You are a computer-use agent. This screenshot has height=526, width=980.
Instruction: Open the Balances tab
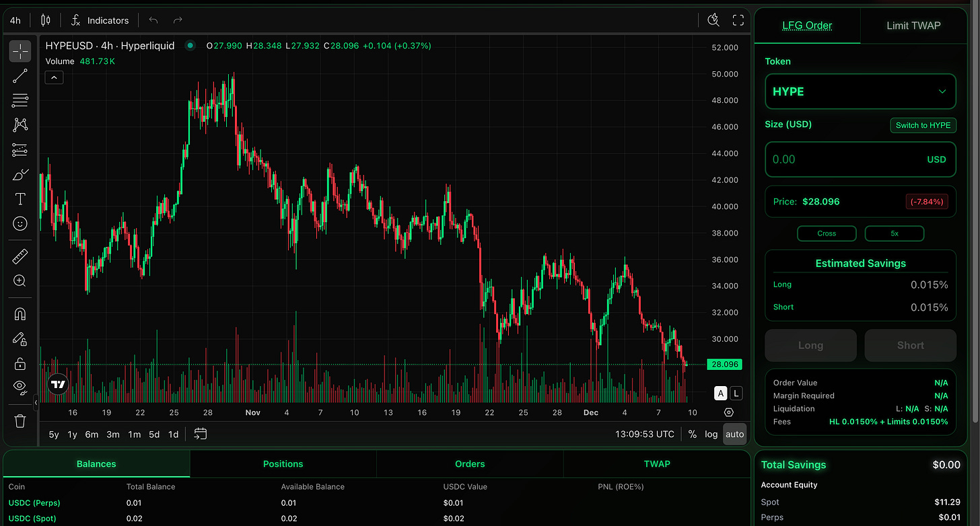[x=96, y=463]
